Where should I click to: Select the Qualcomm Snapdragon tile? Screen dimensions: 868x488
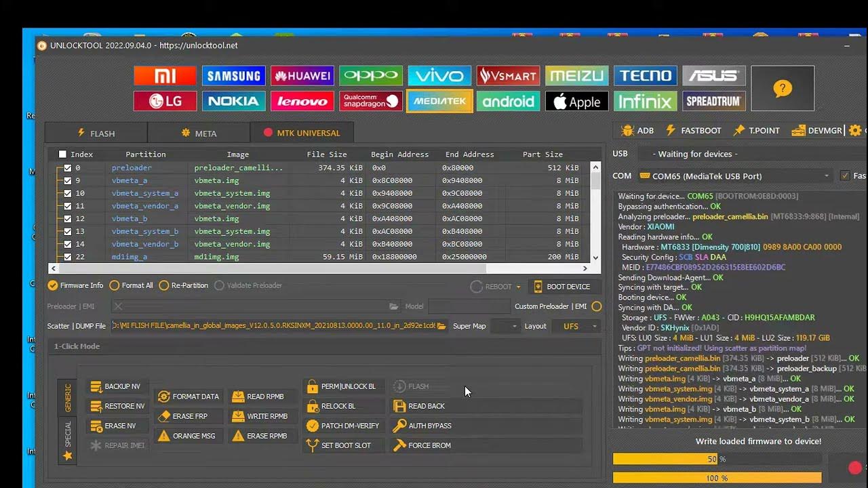point(370,101)
